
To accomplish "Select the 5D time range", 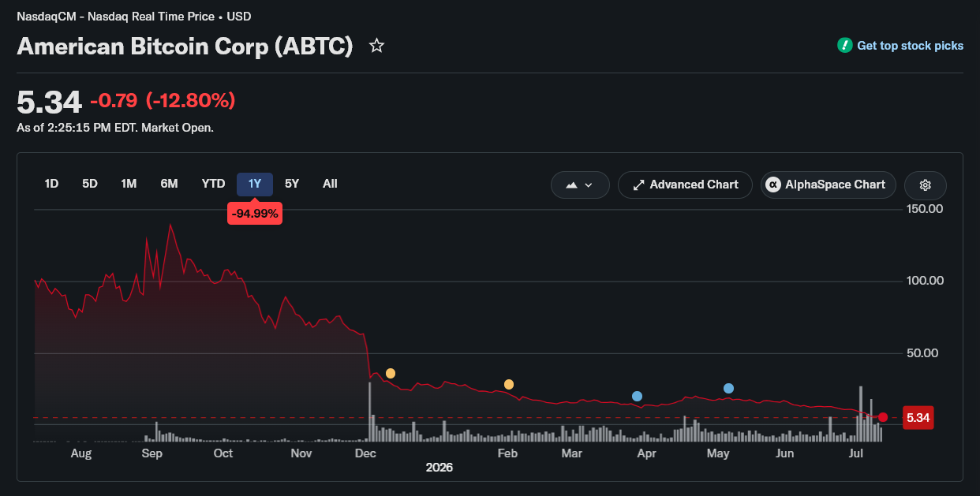I will click(90, 184).
